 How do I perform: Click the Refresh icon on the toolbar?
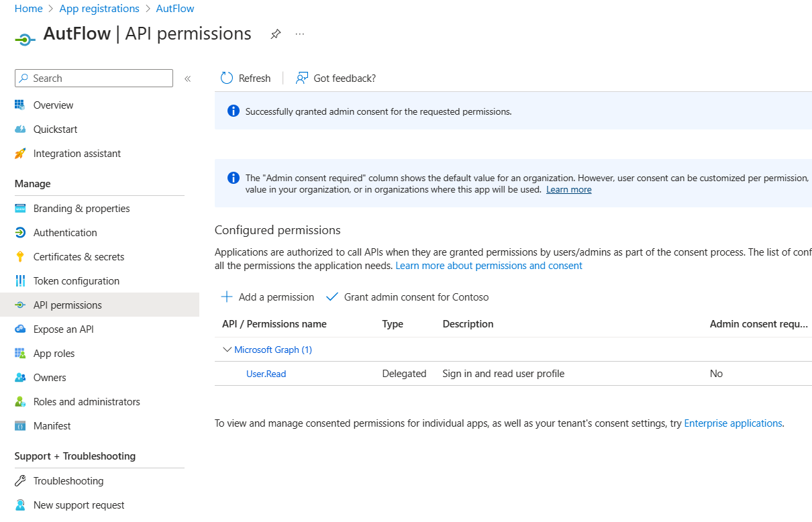pyautogui.click(x=227, y=78)
